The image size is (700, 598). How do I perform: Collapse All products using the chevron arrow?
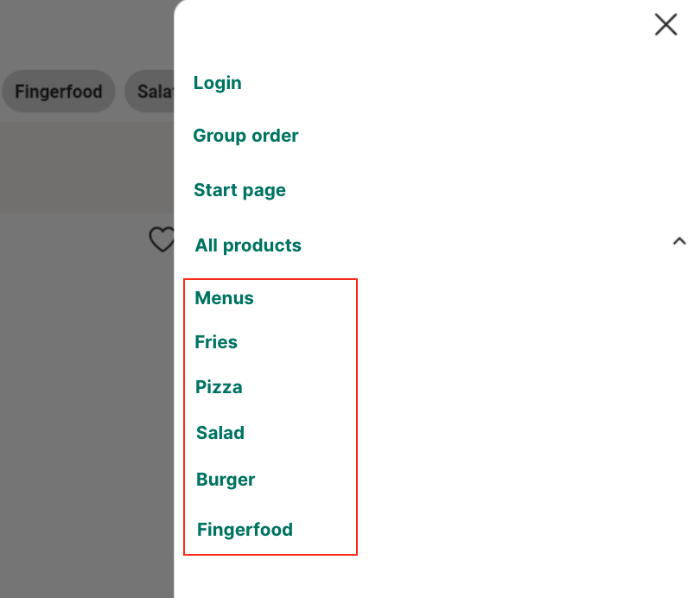tap(678, 242)
